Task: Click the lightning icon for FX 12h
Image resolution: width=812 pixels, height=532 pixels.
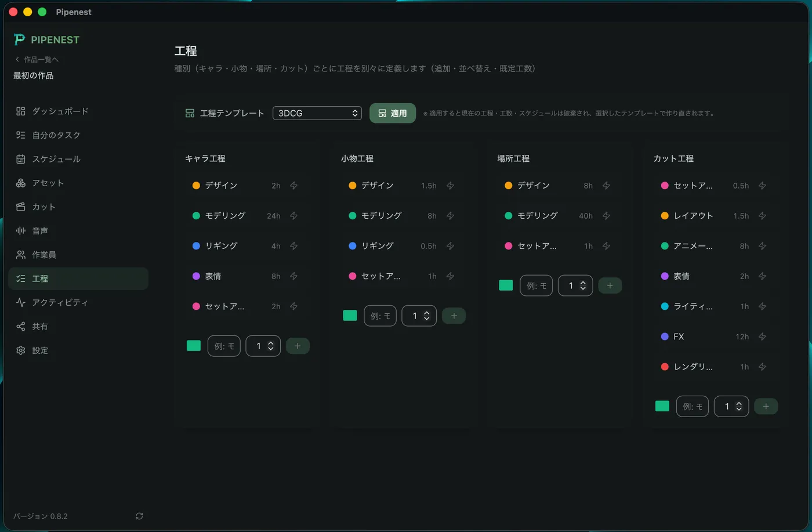Action: (x=763, y=336)
